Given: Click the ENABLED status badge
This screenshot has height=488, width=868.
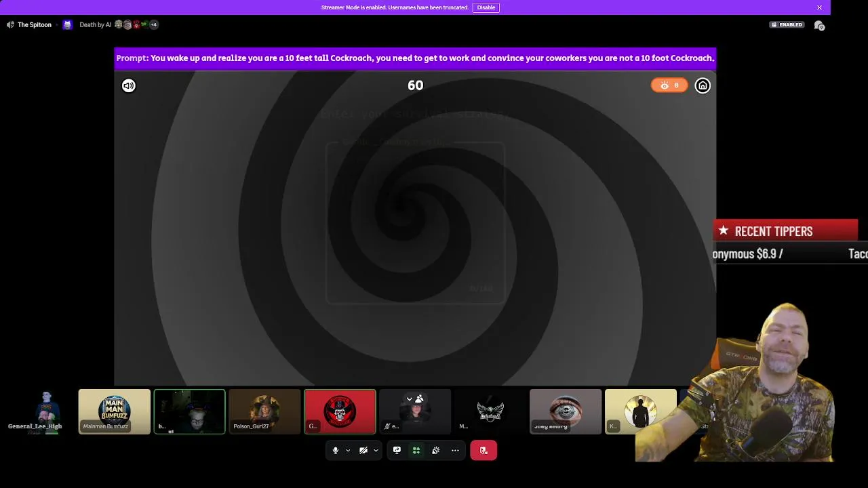Looking at the screenshot, I should tap(787, 25).
